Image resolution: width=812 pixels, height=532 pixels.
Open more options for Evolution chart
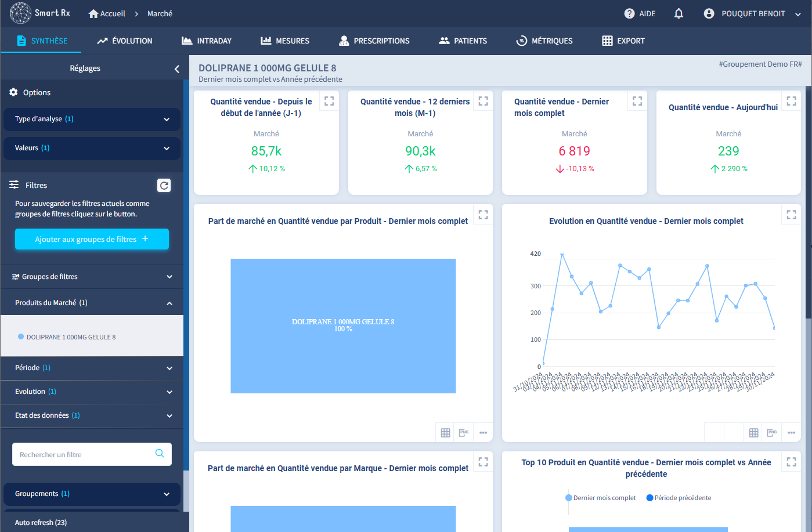point(791,433)
